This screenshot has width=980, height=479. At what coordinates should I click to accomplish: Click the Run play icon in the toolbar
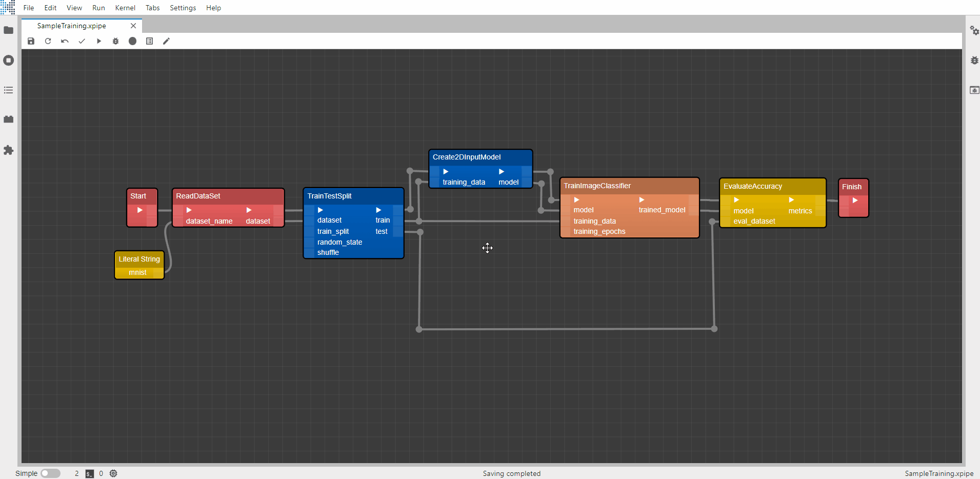pyautogui.click(x=98, y=41)
